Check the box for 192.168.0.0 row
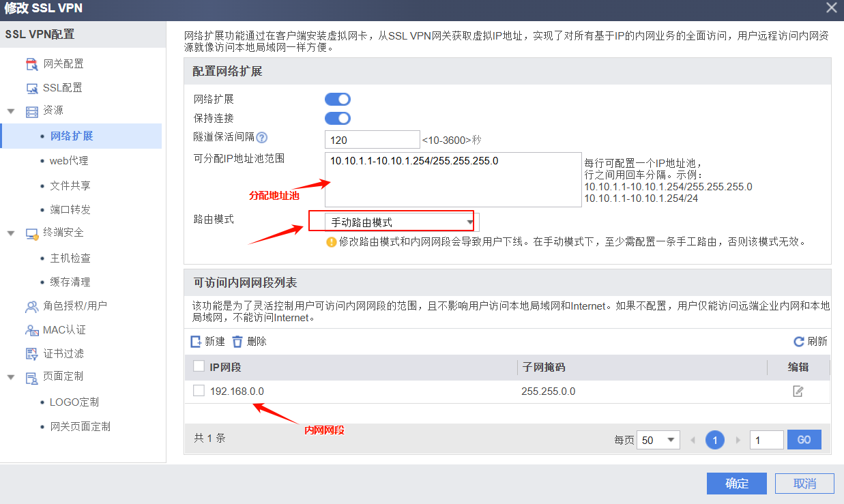The width and height of the screenshot is (844, 504). 199,391
